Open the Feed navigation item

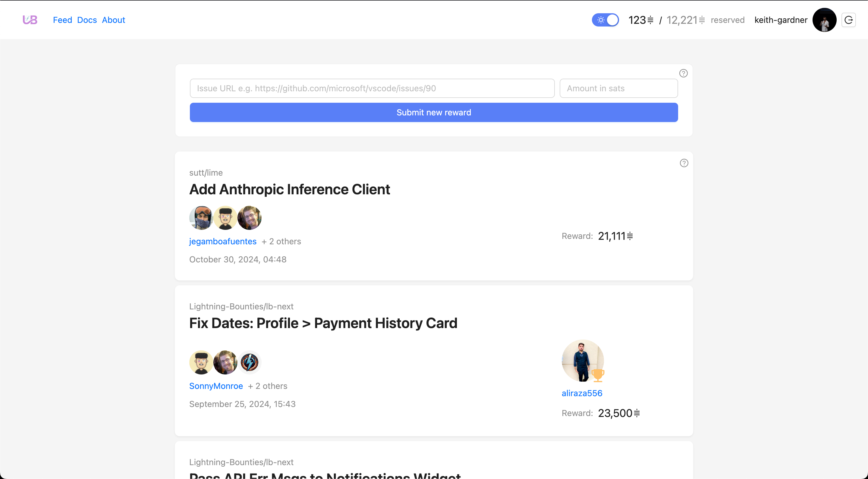click(62, 20)
